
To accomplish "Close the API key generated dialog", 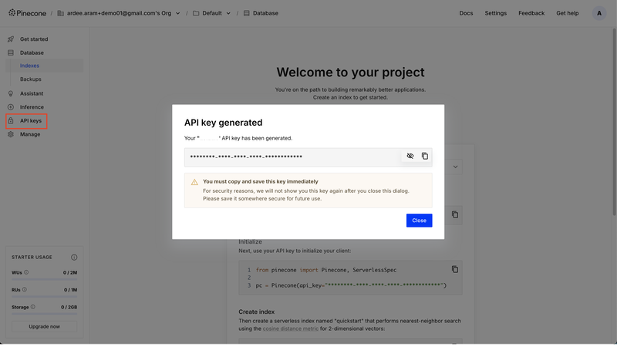I will coord(419,221).
